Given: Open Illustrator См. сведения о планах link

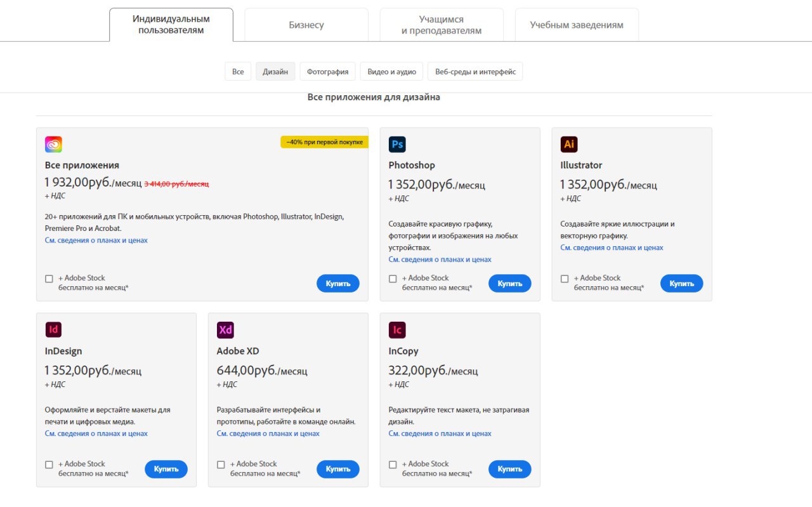Looking at the screenshot, I should (x=612, y=248).
